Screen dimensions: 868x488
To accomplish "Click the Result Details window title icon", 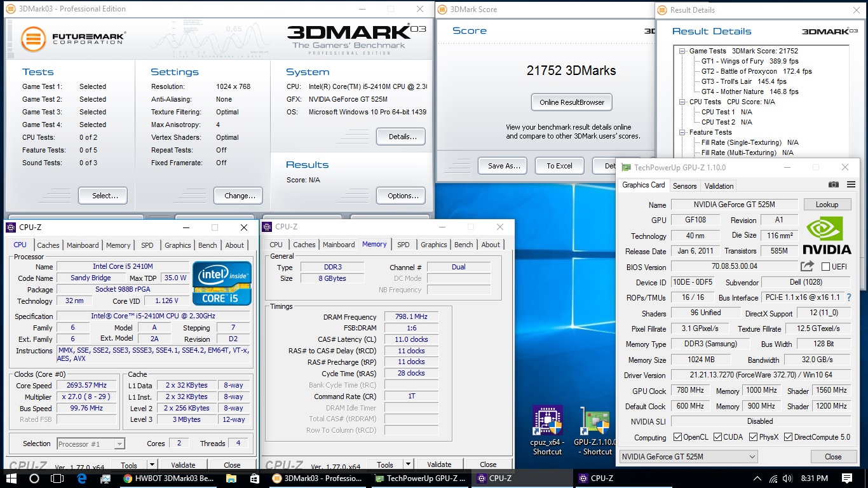I will 662,10.
